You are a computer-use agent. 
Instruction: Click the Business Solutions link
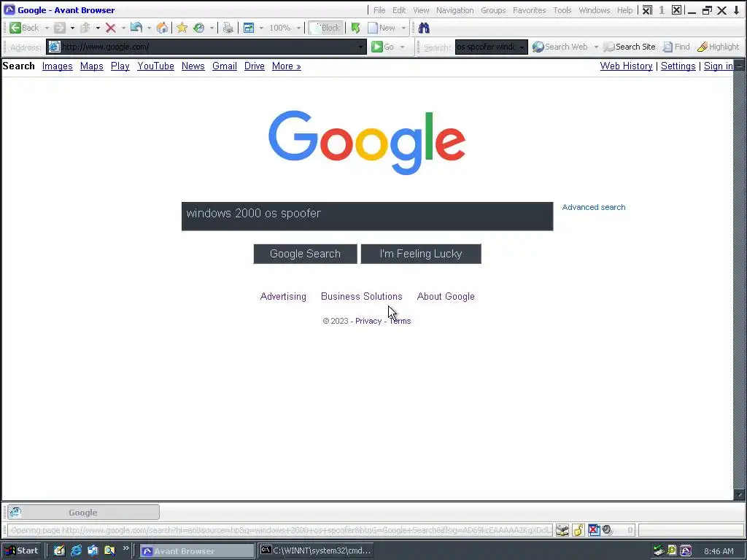362,296
